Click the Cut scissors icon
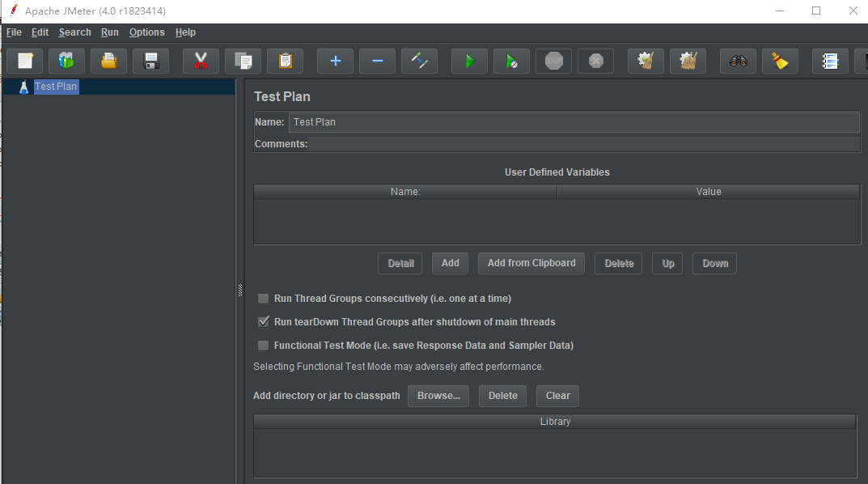868x484 pixels. pos(201,61)
